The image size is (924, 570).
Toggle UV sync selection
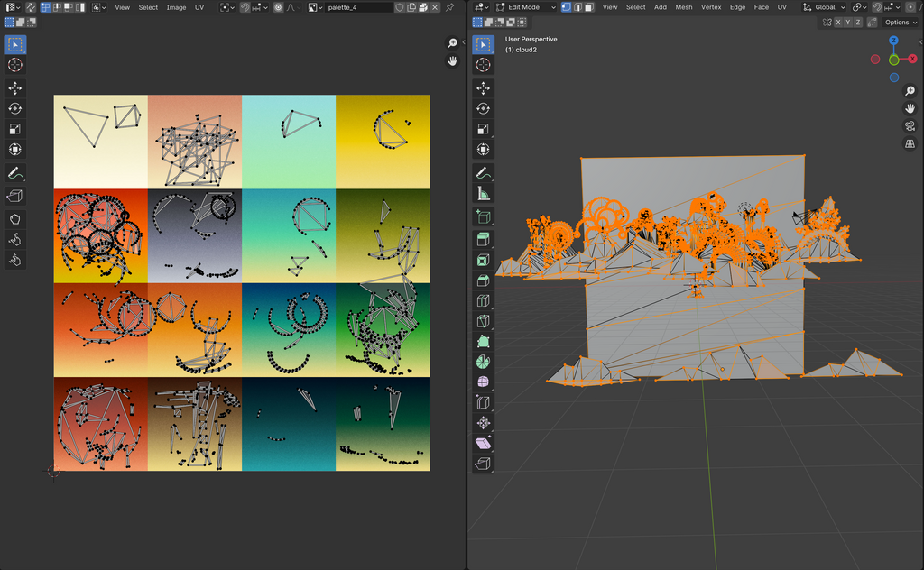click(x=30, y=7)
